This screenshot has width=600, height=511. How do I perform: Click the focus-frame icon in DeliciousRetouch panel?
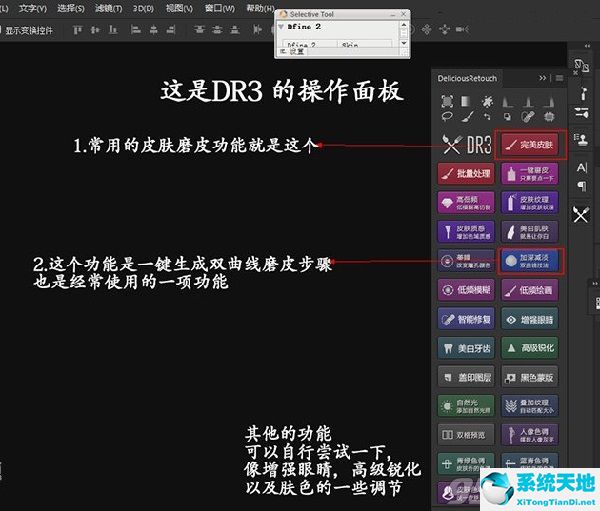click(x=447, y=101)
